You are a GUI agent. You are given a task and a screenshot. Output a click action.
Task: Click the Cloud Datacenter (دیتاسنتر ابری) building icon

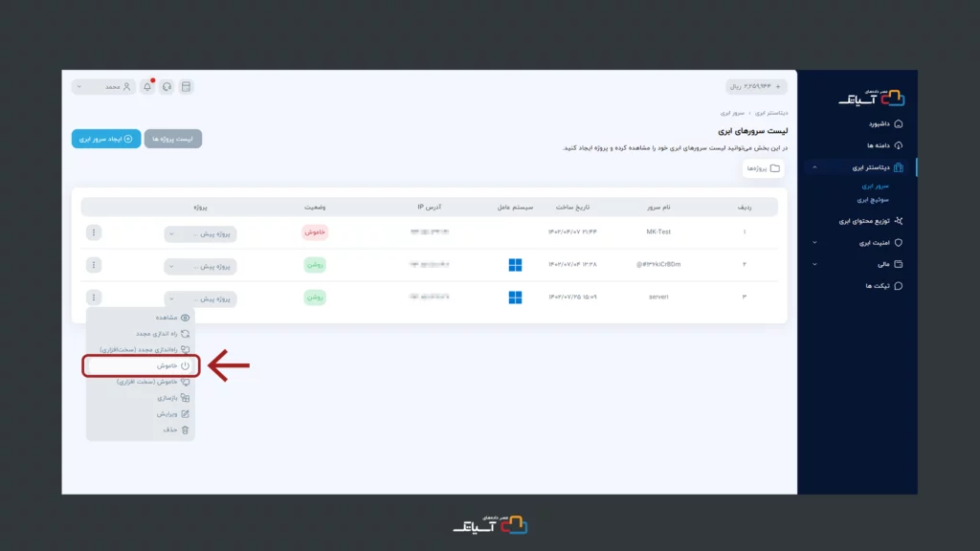pos(898,167)
